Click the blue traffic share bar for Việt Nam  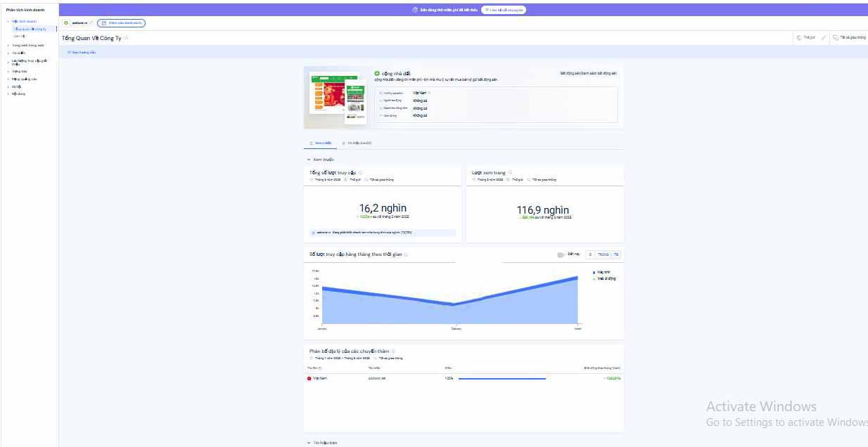tap(502, 378)
